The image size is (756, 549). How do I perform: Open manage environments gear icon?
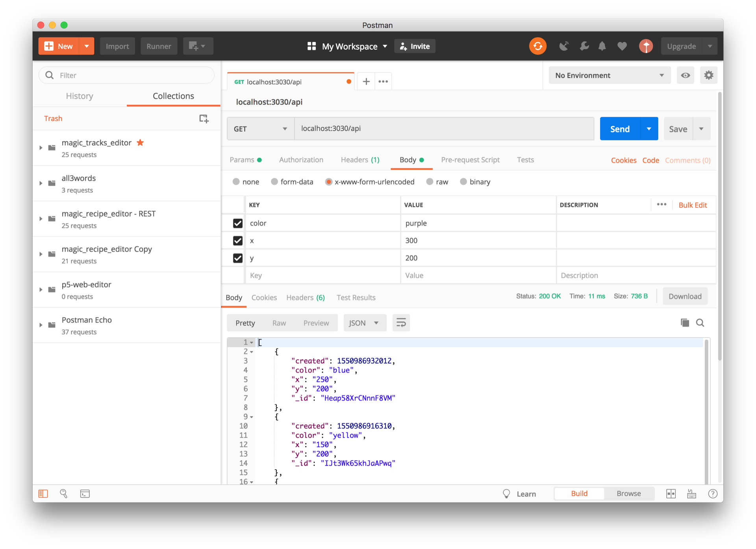tap(709, 75)
